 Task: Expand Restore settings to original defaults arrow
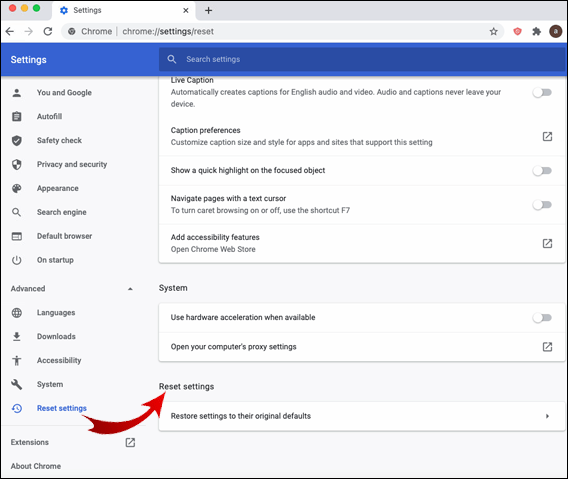coord(547,416)
